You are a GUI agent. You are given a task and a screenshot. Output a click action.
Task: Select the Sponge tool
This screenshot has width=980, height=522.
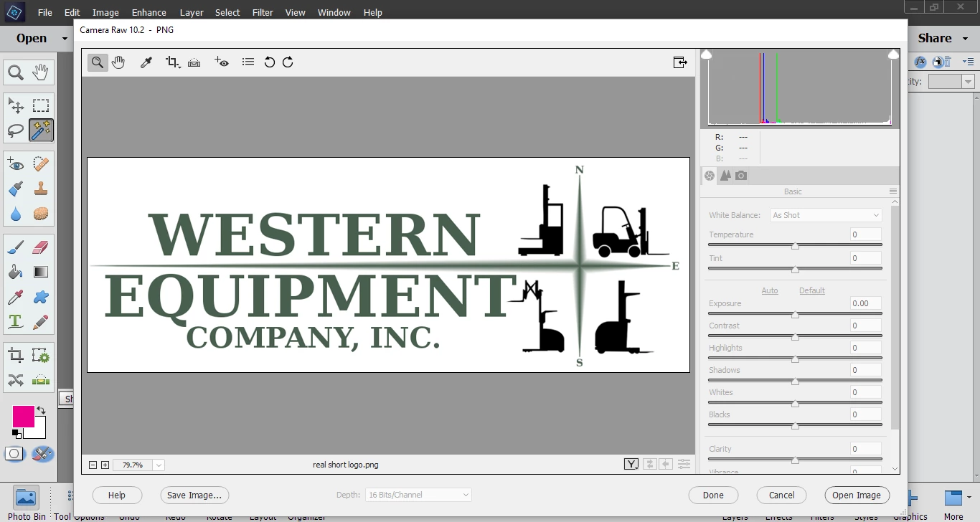[41, 214]
